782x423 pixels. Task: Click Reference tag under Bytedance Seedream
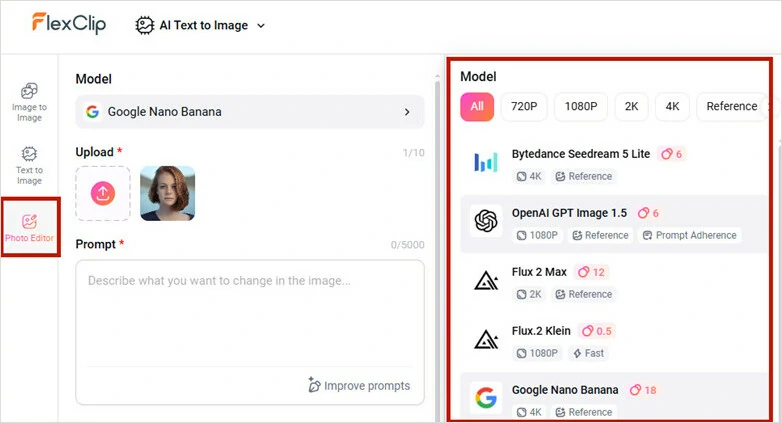pos(584,176)
